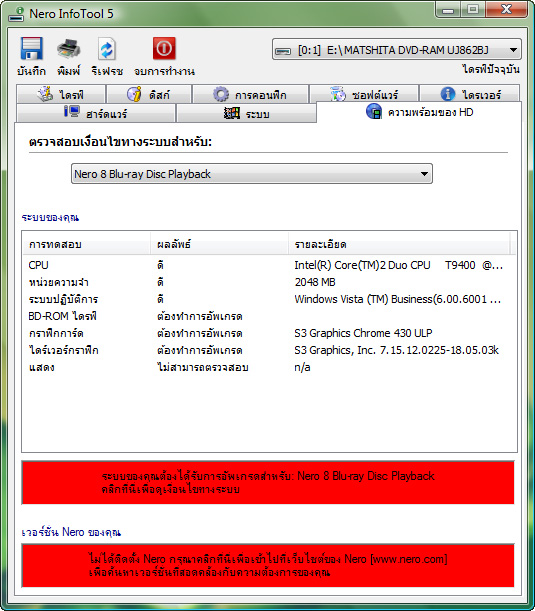Click the red Nero not installed www.nero.com banner
535x611 pixels.
point(268,565)
